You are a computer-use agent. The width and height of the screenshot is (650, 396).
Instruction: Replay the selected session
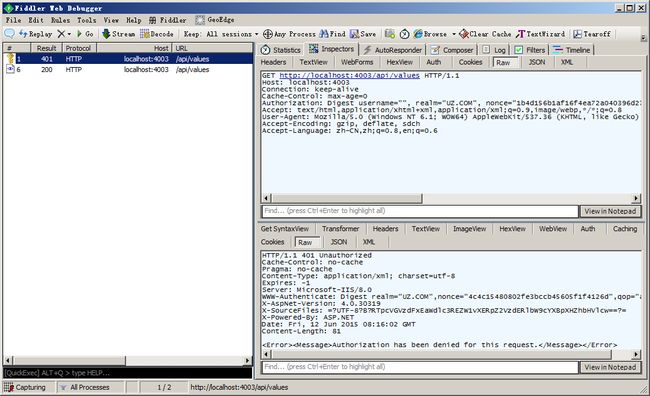point(36,34)
